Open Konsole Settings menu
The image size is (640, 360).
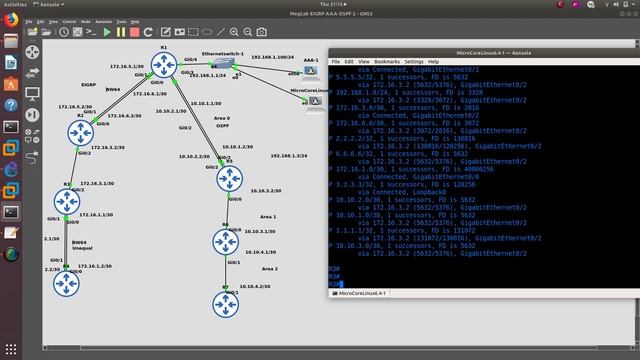pos(414,62)
